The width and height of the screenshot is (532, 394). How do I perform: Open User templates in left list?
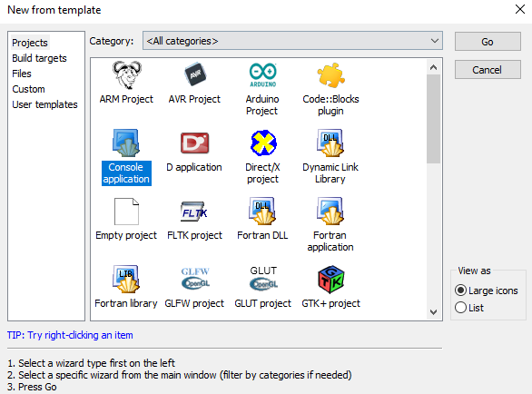coord(44,104)
